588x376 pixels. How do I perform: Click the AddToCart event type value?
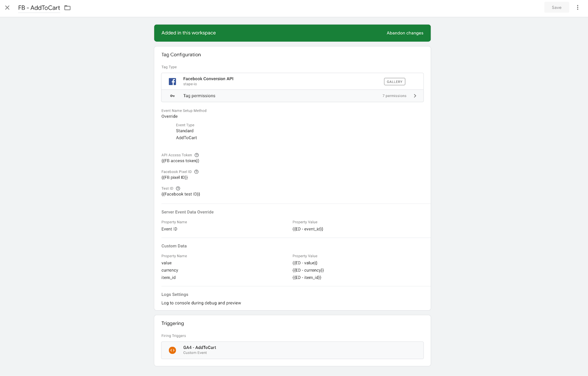point(186,138)
